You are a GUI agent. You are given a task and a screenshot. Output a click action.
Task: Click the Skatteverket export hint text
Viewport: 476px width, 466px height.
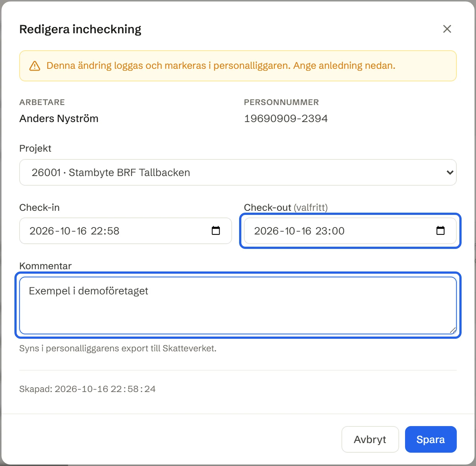(118, 348)
